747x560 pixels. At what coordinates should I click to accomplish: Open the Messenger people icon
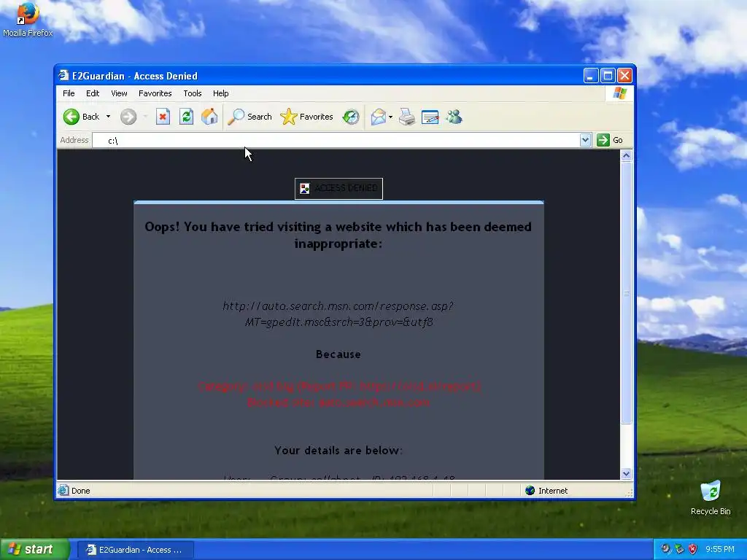pyautogui.click(x=454, y=117)
